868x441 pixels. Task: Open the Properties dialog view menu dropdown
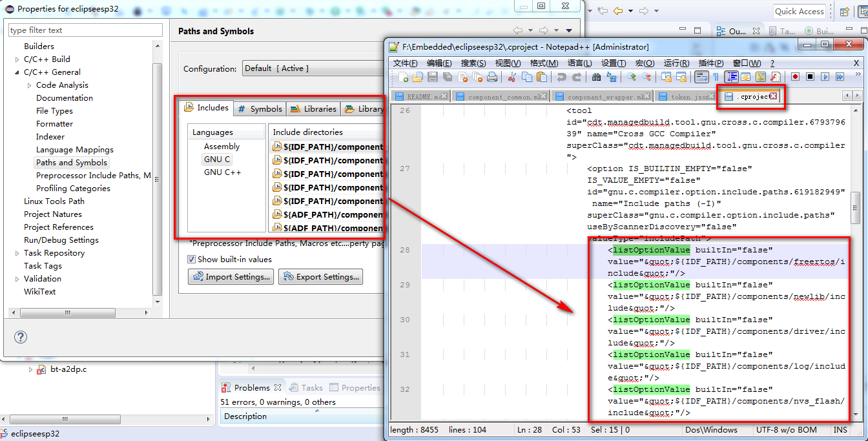click(x=569, y=30)
